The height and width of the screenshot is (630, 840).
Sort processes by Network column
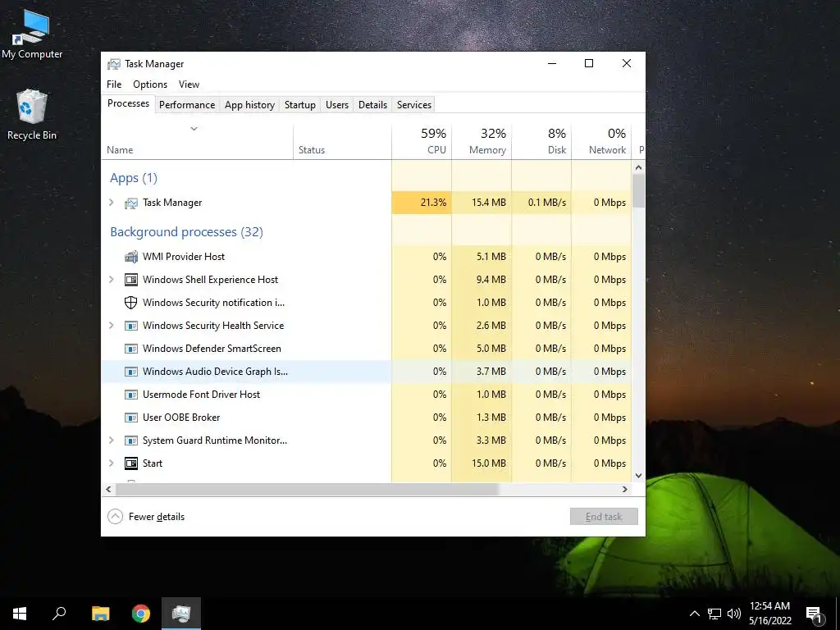pos(601,142)
